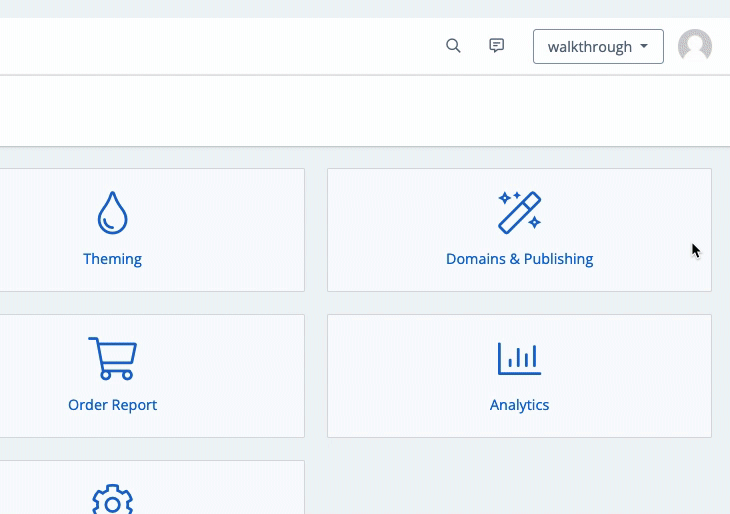Image resolution: width=730 pixels, height=514 pixels.
Task: Open the bar chart icon
Action: tap(519, 358)
